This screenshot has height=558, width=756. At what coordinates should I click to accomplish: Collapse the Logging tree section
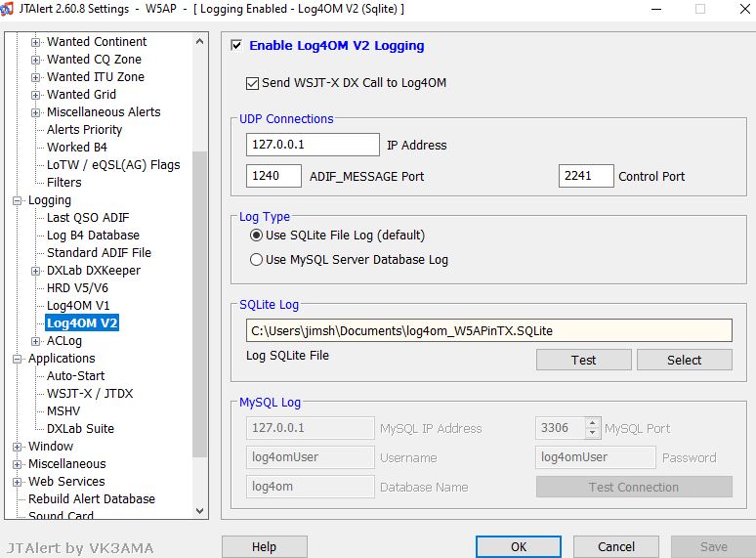[17, 200]
